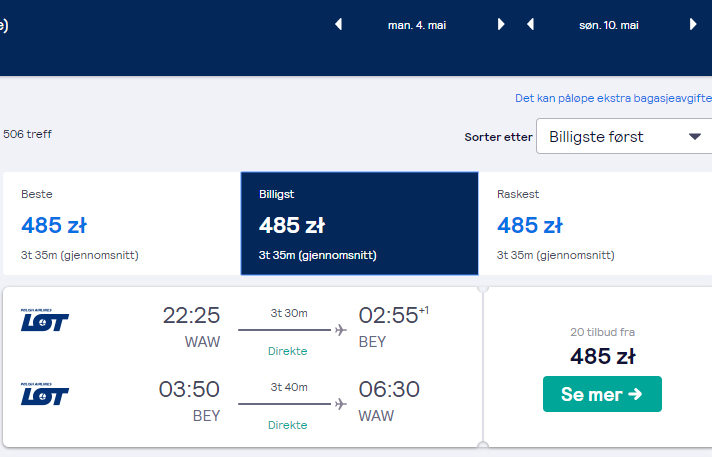Go to the day before søn. 10. mai
Viewport: 712px width, 457px height.
tap(530, 25)
